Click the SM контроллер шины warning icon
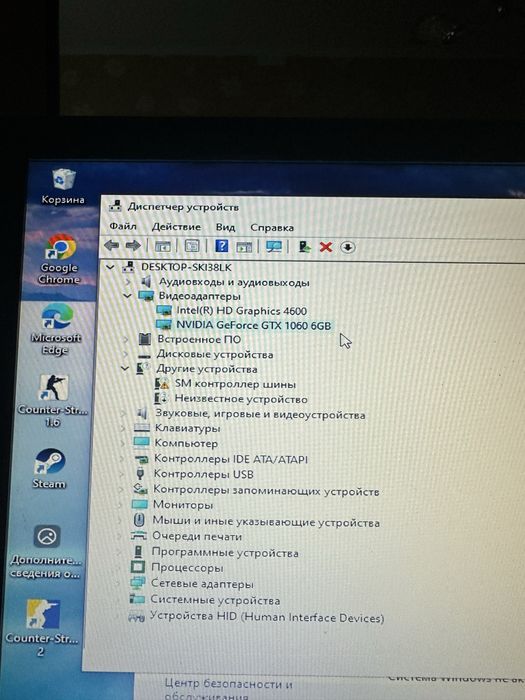525x700 pixels. (x=162, y=383)
